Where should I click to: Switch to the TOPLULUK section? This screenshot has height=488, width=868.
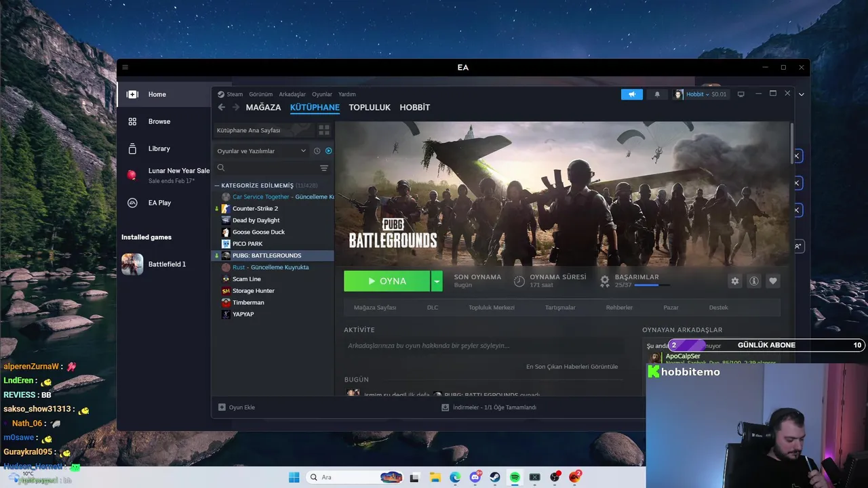(x=370, y=107)
